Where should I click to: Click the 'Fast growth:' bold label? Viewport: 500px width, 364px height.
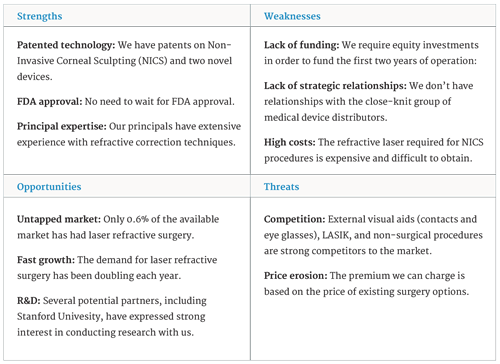click(46, 260)
